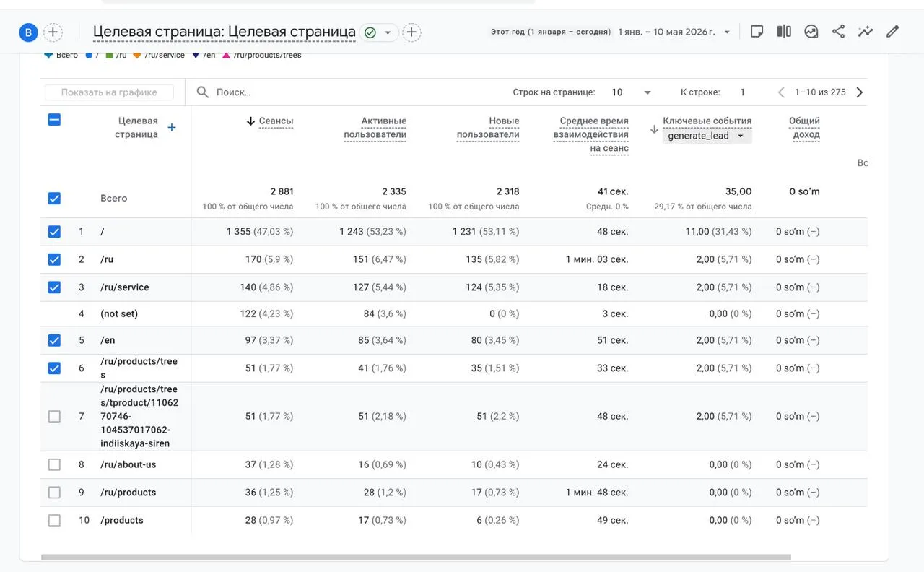Add a dimension next to Целевая страница
Viewport: 924px width, 572px height.
(172, 128)
